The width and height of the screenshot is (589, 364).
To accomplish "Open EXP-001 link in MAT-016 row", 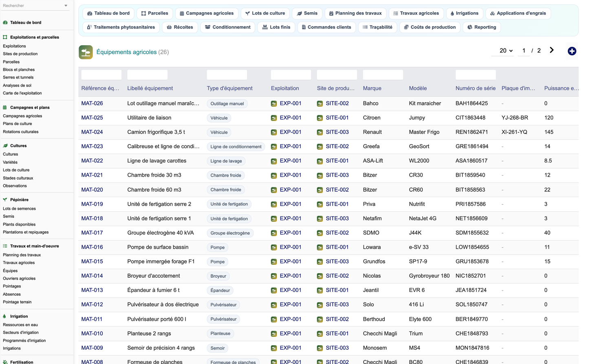I will pos(291,247).
